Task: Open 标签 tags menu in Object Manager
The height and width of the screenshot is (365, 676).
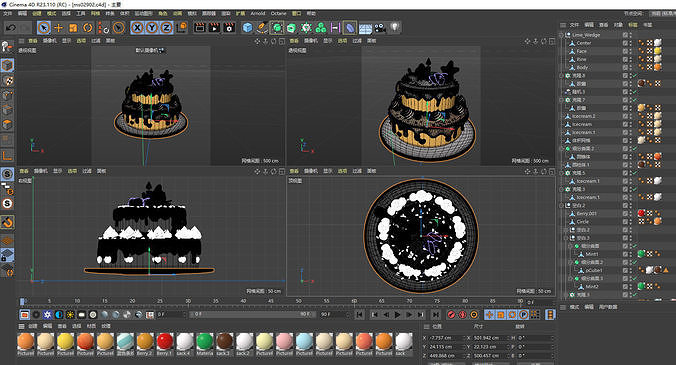Action: coord(632,25)
